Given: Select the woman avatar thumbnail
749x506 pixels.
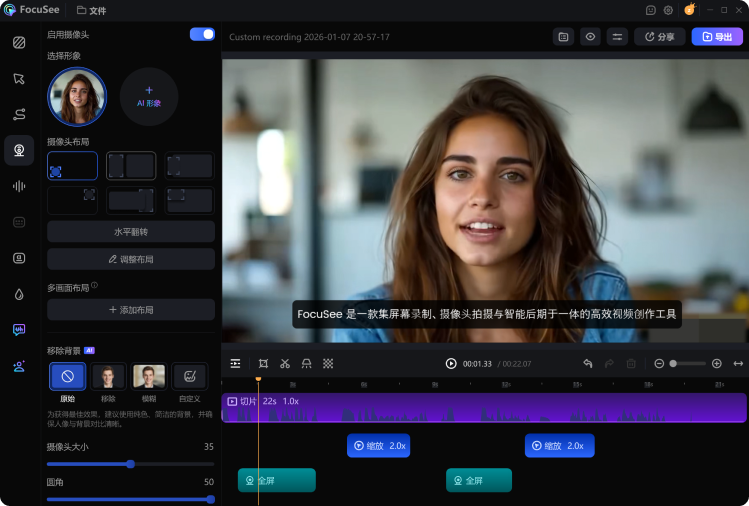Looking at the screenshot, I should pyautogui.click(x=77, y=97).
